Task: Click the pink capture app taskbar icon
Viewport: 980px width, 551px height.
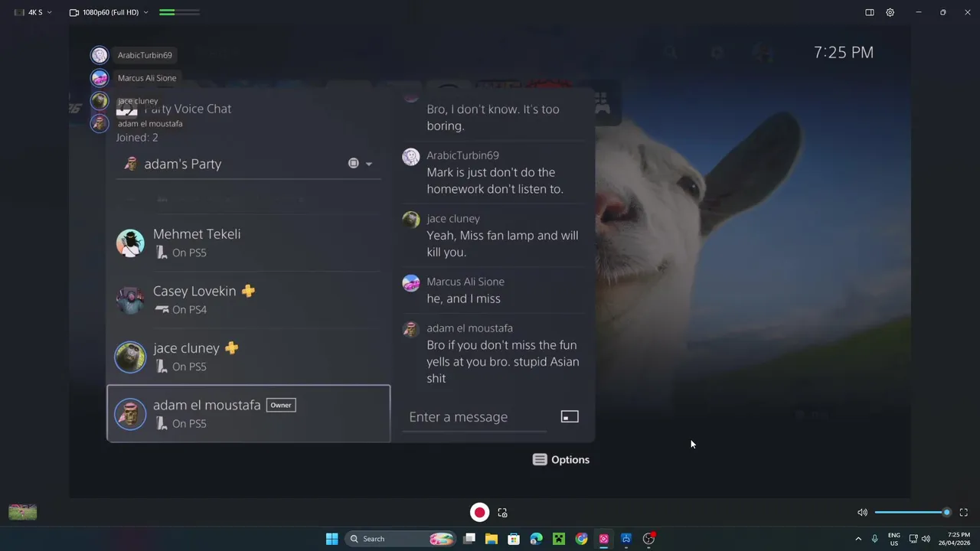Action: 604,539
